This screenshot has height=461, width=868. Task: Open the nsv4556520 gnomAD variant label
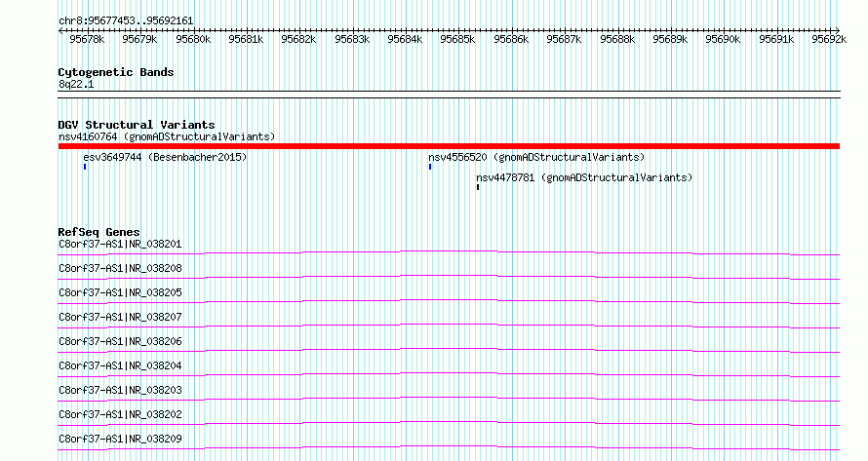(x=536, y=157)
